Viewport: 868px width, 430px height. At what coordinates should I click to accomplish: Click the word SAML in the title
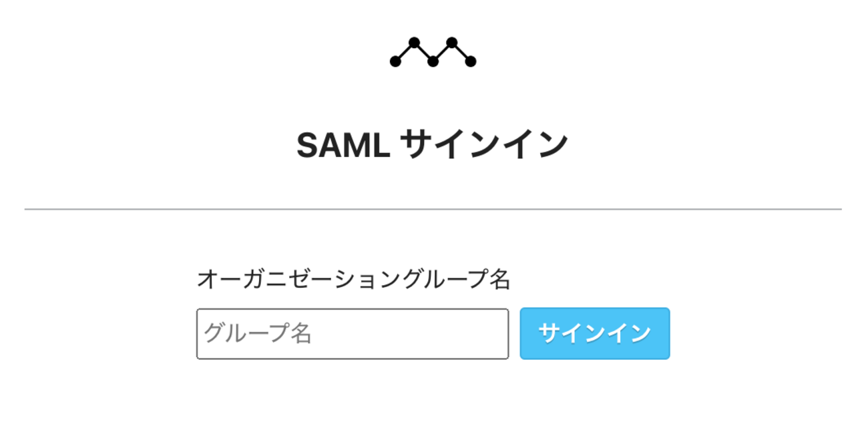click(x=343, y=145)
